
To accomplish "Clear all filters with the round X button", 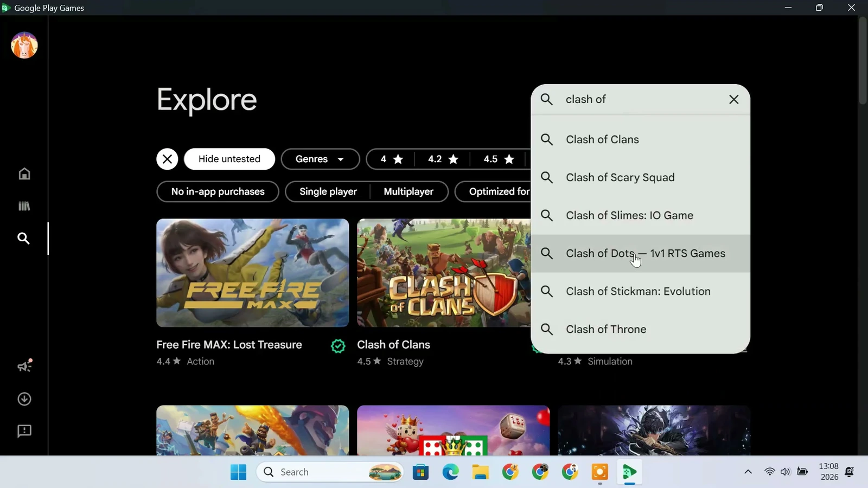I will click(167, 159).
